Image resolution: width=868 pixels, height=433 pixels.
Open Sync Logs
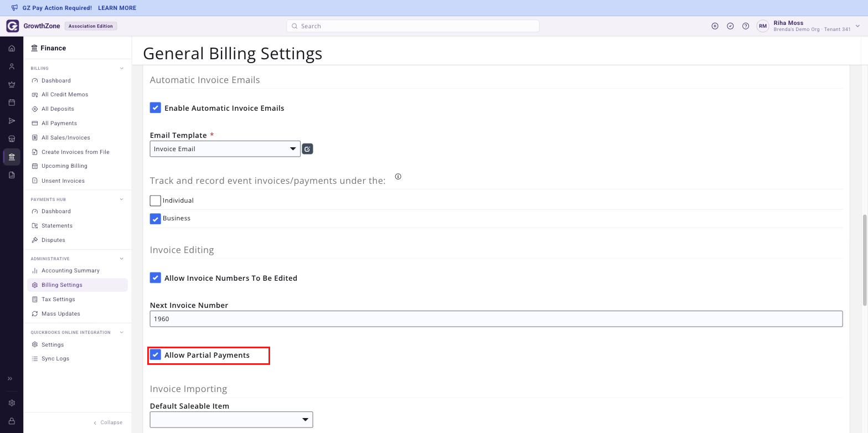pos(55,359)
